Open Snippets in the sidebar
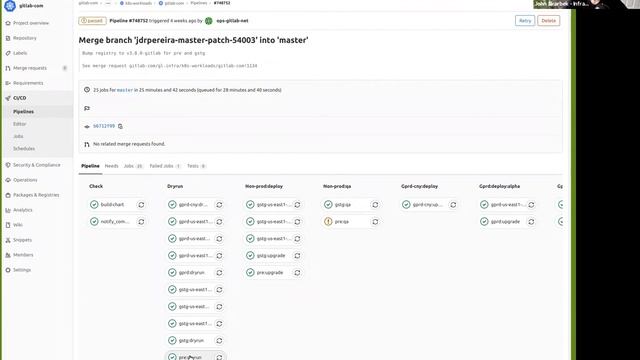Image resolution: width=640 pixels, height=360 pixels. [22, 240]
